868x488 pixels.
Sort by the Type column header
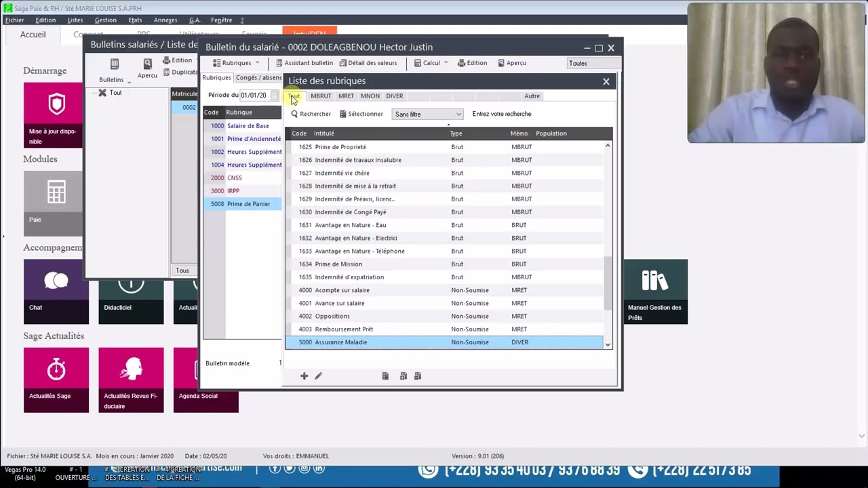point(456,134)
